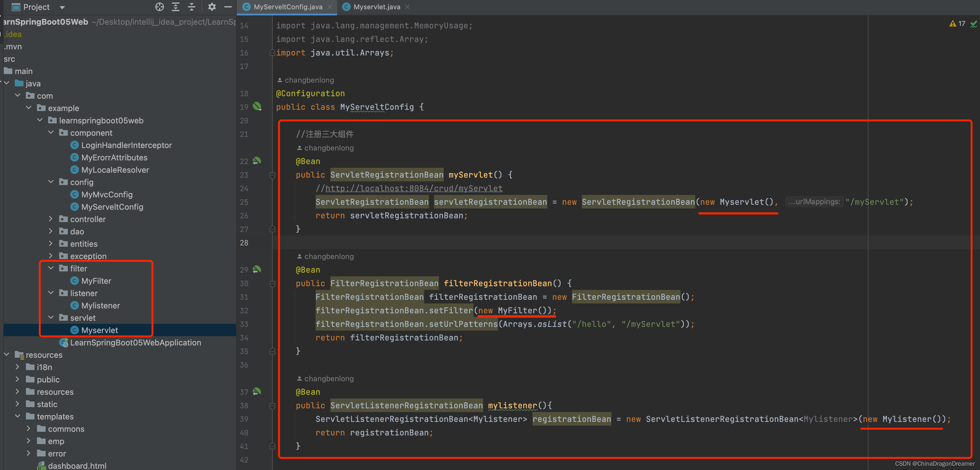Expand the entities package

(x=51, y=244)
